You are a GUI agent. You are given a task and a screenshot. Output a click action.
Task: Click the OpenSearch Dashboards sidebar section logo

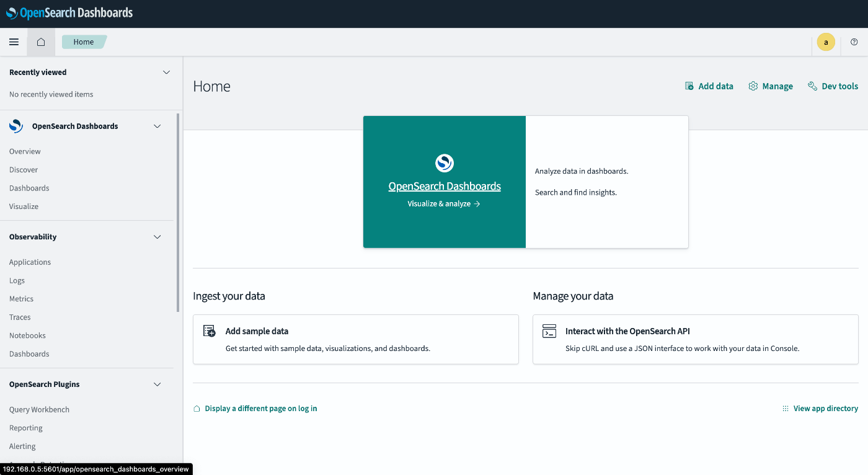click(16, 126)
